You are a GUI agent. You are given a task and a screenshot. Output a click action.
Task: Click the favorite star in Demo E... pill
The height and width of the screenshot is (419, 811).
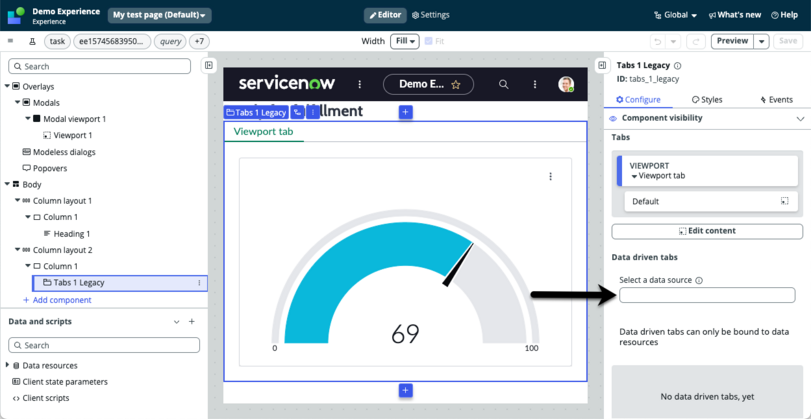click(x=455, y=85)
